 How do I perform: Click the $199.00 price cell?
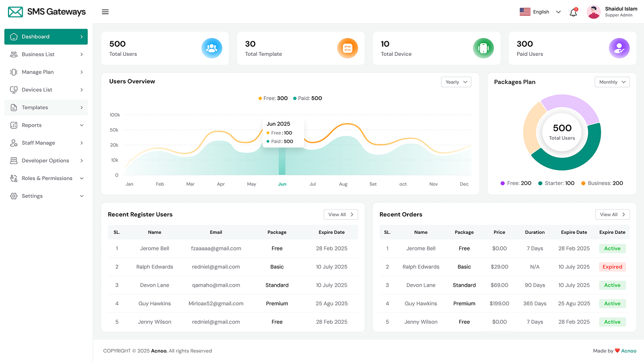point(500,304)
